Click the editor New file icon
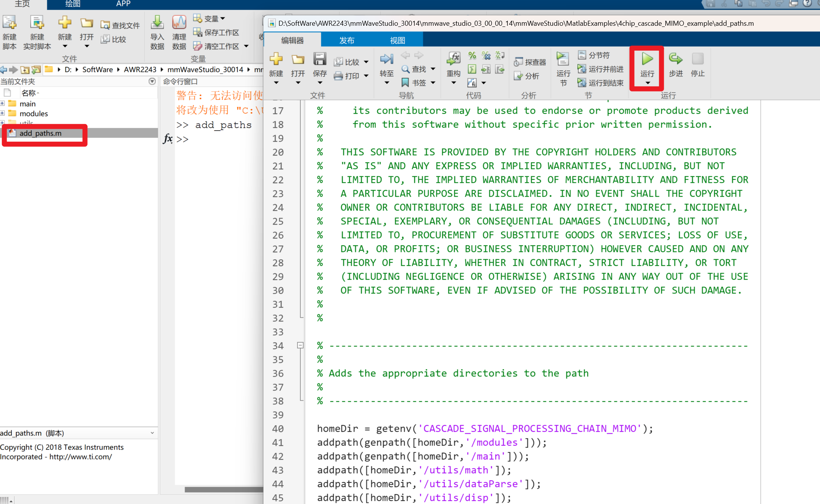 (276, 59)
